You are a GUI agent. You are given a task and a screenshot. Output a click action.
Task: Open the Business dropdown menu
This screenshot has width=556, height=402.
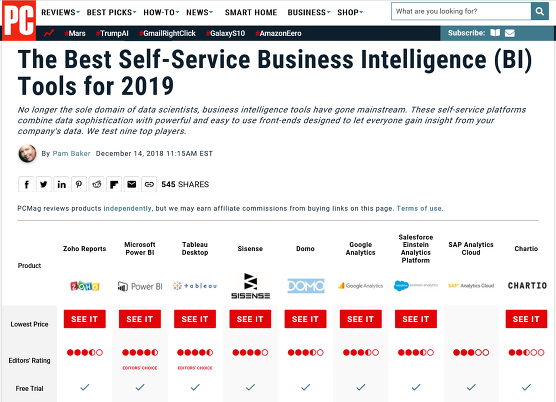click(x=308, y=12)
